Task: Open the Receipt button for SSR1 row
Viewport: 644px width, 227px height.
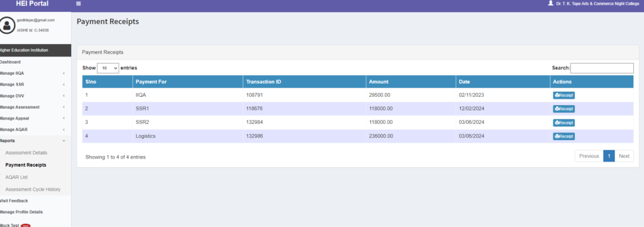Action: click(563, 109)
